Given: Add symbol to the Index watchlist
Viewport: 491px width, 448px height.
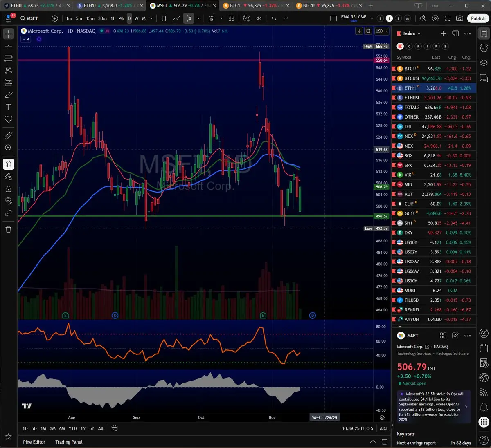Looking at the screenshot, I should coord(443,34).
